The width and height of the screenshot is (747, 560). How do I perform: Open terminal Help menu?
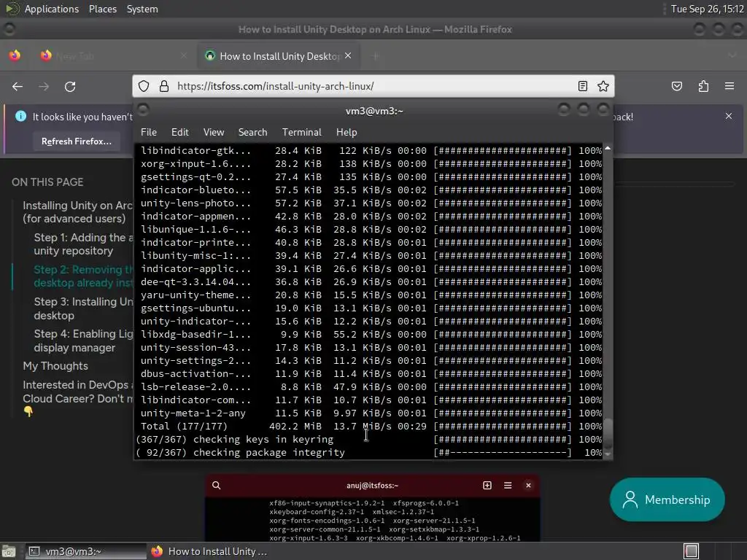pyautogui.click(x=347, y=133)
